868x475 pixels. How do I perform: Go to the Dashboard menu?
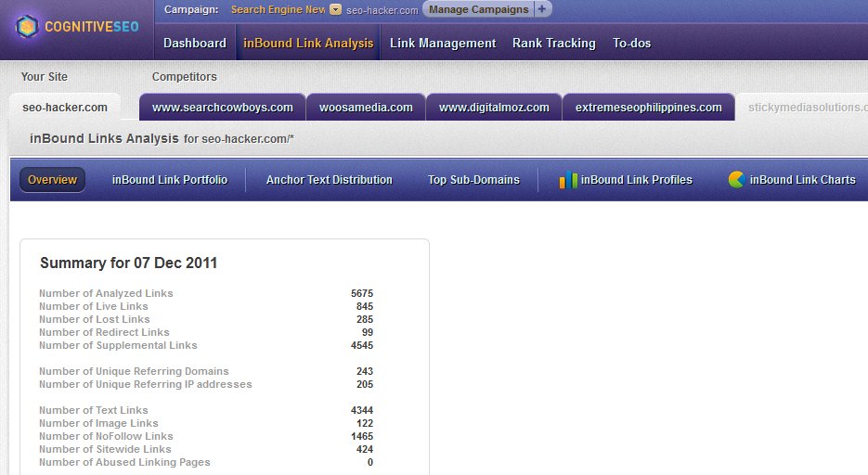coord(195,43)
